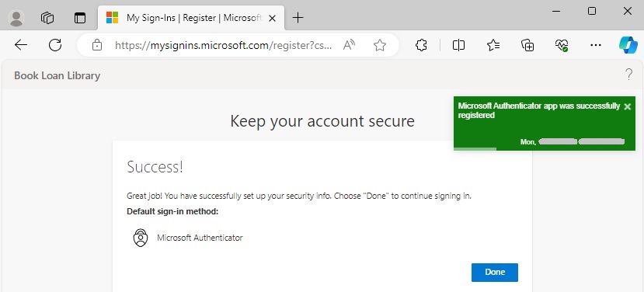This screenshot has height=292, width=644.
Task: Open Browser essentials heart icon
Action: coord(562,45)
